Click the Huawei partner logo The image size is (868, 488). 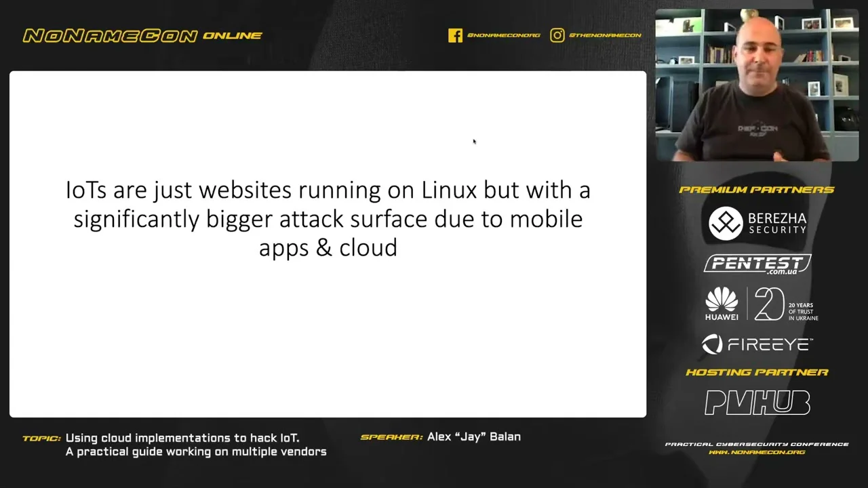click(722, 304)
